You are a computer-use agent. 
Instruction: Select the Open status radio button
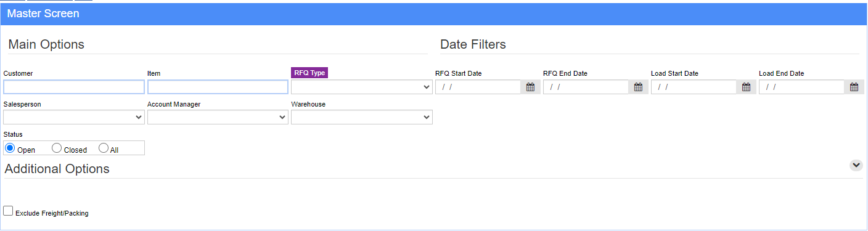10,148
